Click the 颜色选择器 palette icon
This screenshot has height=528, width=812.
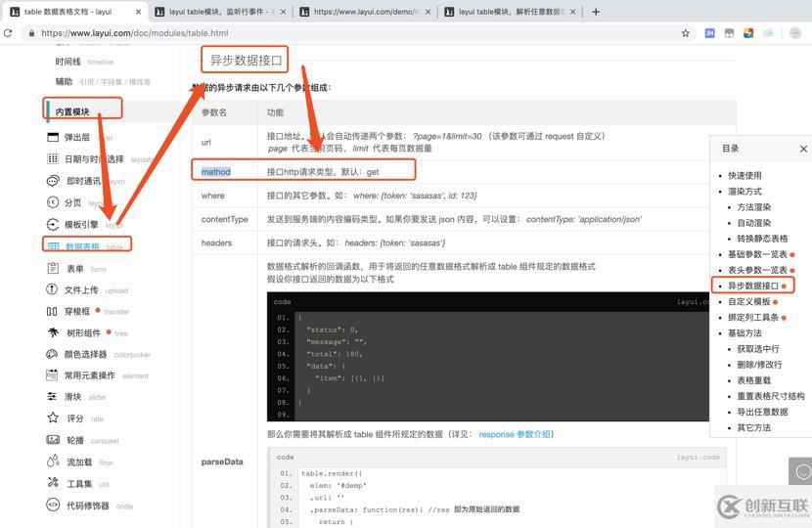pyautogui.click(x=52, y=354)
